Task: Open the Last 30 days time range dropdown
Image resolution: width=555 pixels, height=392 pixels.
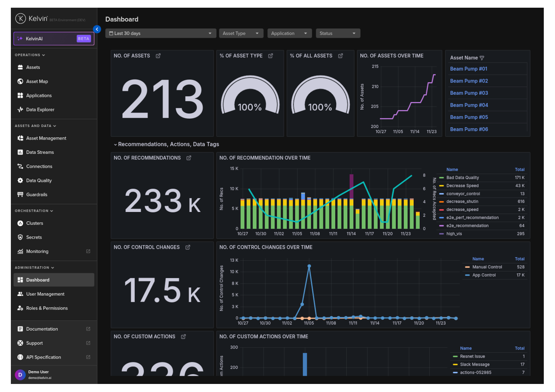Action: pos(160,33)
